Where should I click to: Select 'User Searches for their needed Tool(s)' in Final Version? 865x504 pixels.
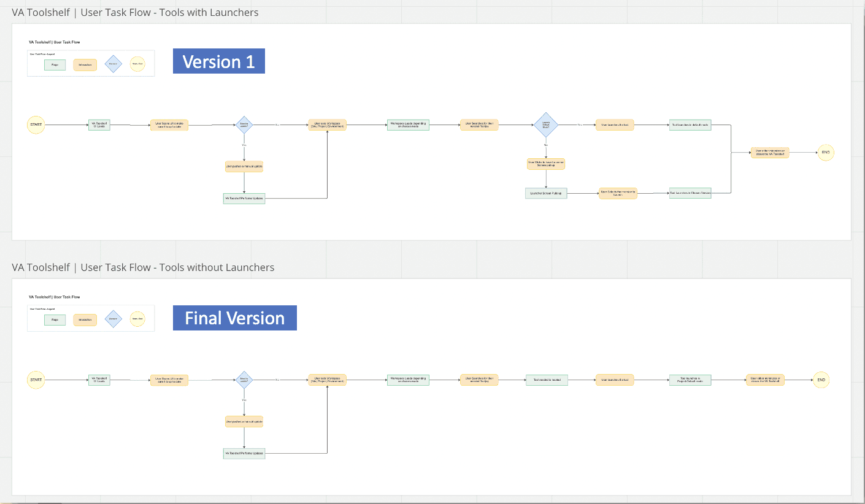(479, 380)
